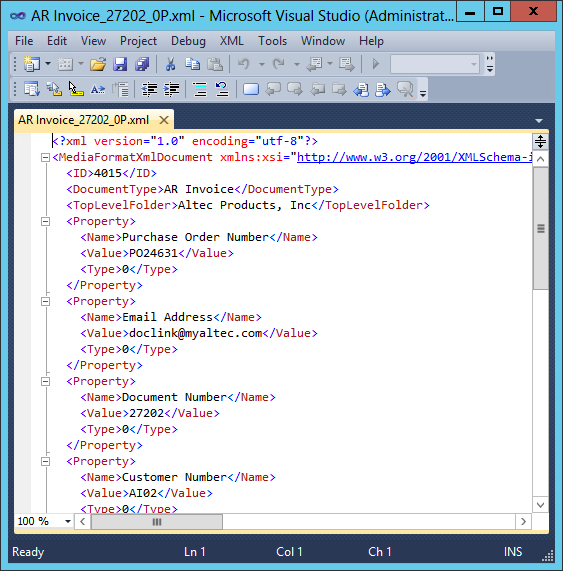Open the XML menu
563x571 pixels.
[231, 41]
